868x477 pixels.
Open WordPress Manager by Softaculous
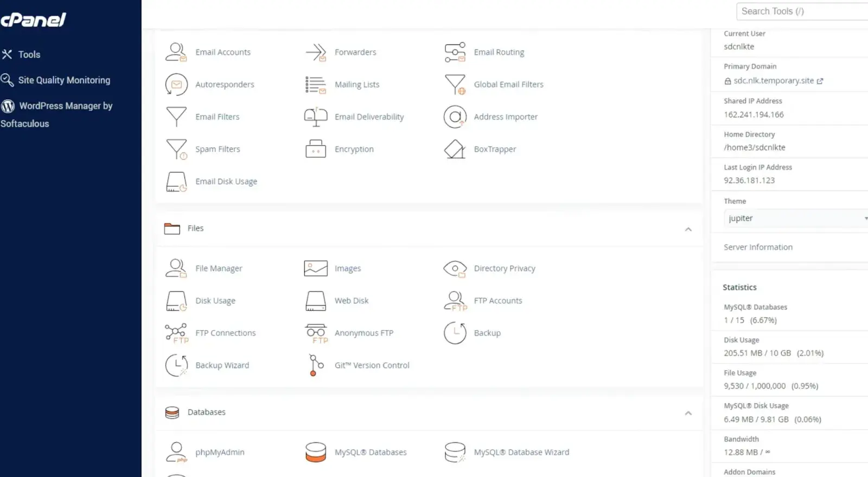(x=56, y=114)
